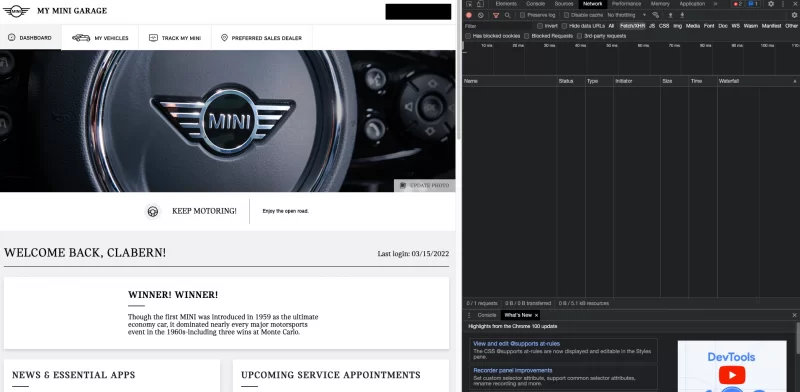Image resolution: width=800 pixels, height=392 pixels.
Task: Click the Update Photo button
Action: tap(424, 185)
